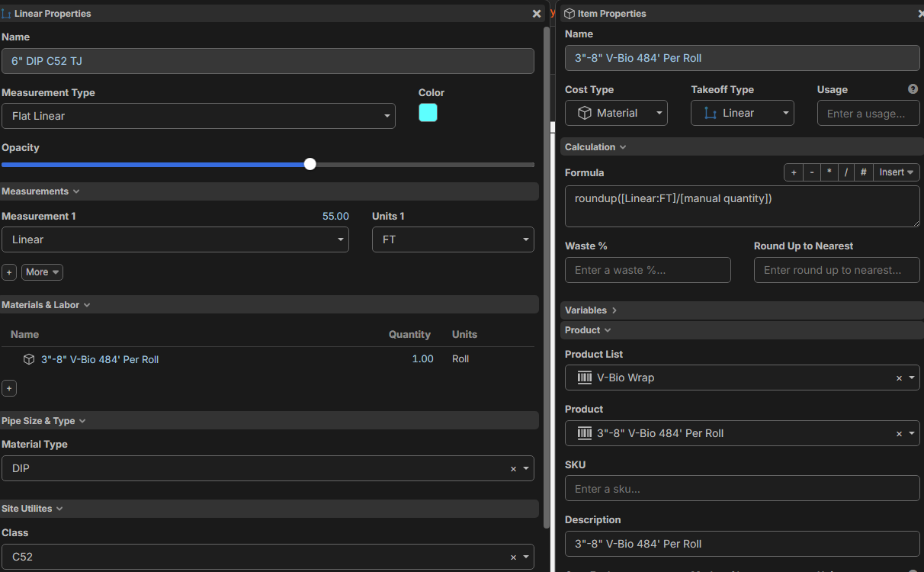Click the Opacity slider handle
924x572 pixels.
tap(310, 164)
